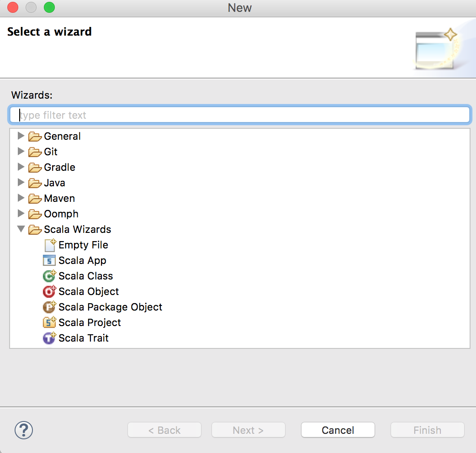476x453 pixels.
Task: Choose the Scala Trait wizard text
Action: point(84,338)
